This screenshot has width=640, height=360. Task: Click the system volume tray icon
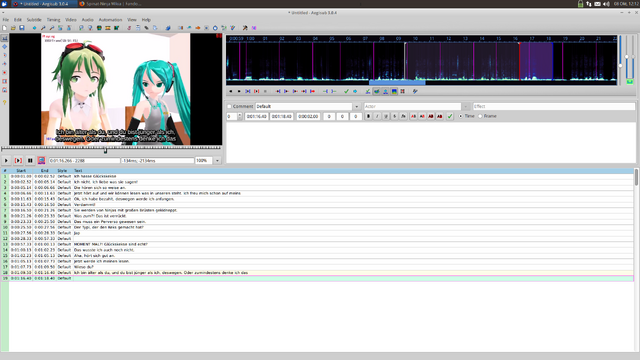tap(606, 4)
